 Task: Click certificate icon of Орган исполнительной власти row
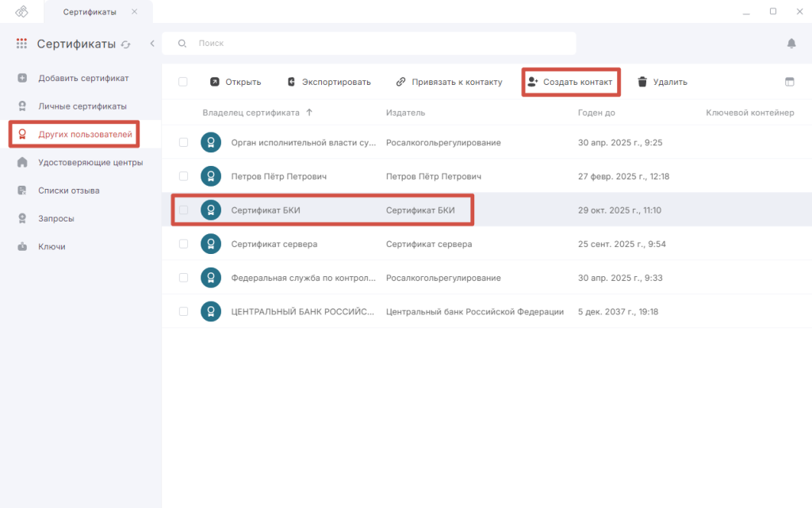pos(211,143)
